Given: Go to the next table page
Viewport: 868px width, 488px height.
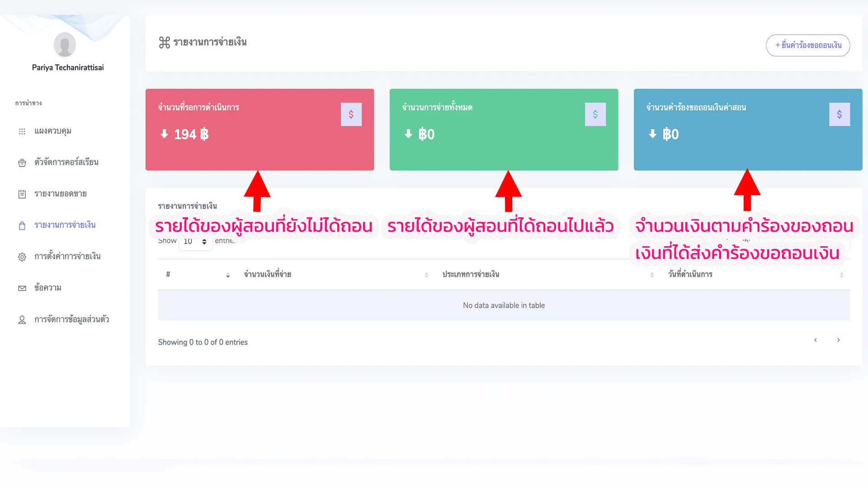Looking at the screenshot, I should click(x=838, y=340).
